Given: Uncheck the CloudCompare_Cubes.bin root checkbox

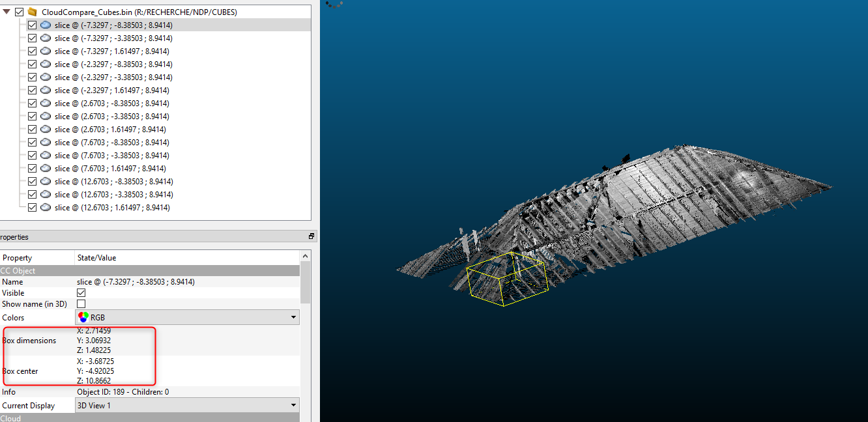Looking at the screenshot, I should tap(19, 12).
